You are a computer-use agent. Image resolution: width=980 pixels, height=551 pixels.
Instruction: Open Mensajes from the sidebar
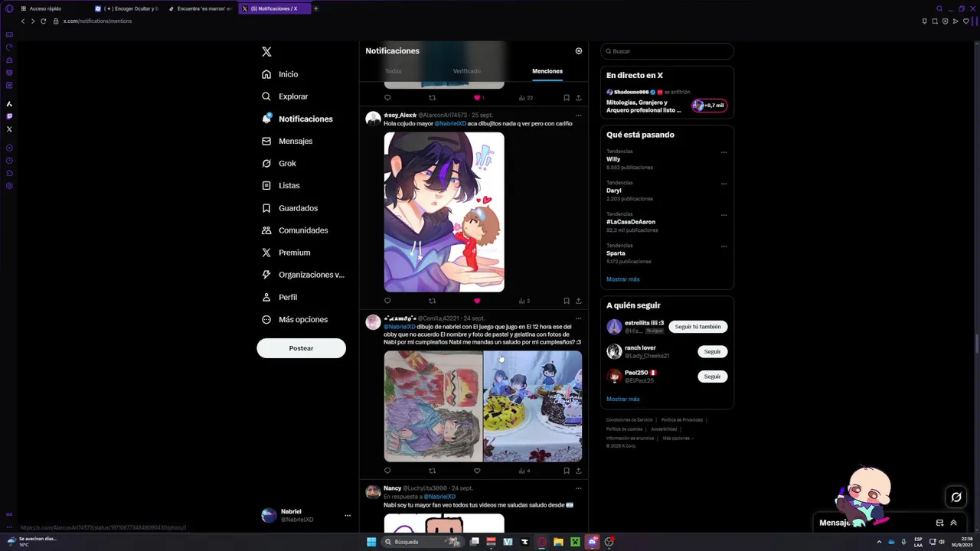click(287, 141)
